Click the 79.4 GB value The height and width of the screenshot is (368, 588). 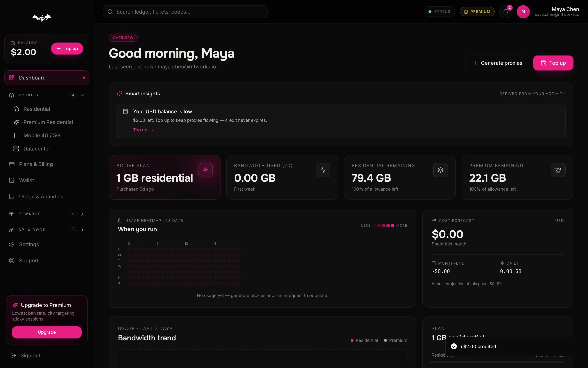[371, 178]
